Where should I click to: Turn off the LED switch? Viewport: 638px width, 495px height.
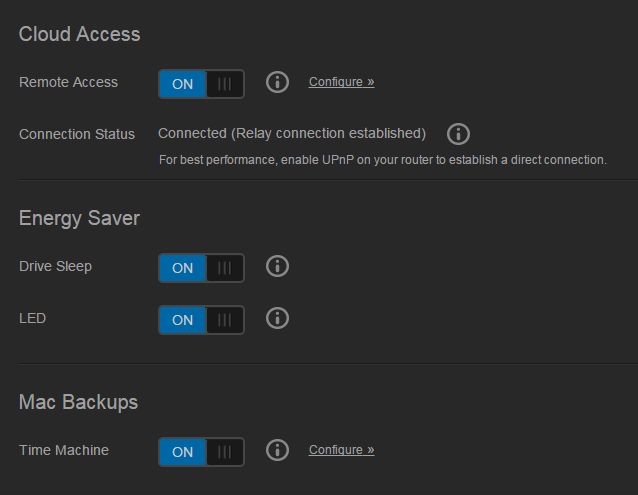coord(201,320)
